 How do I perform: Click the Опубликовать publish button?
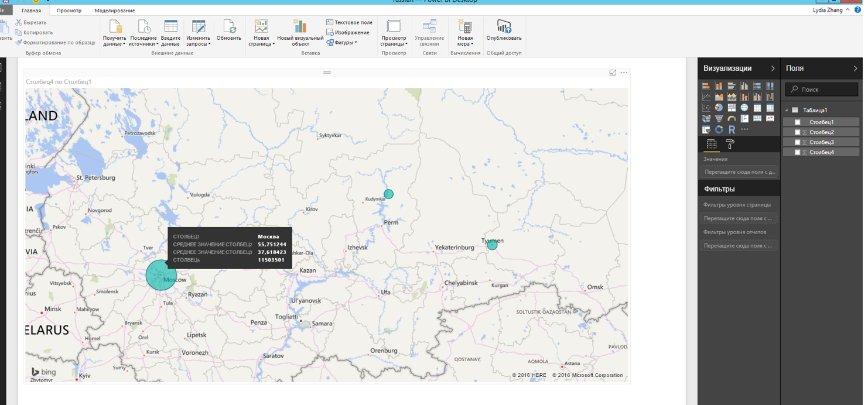click(504, 30)
